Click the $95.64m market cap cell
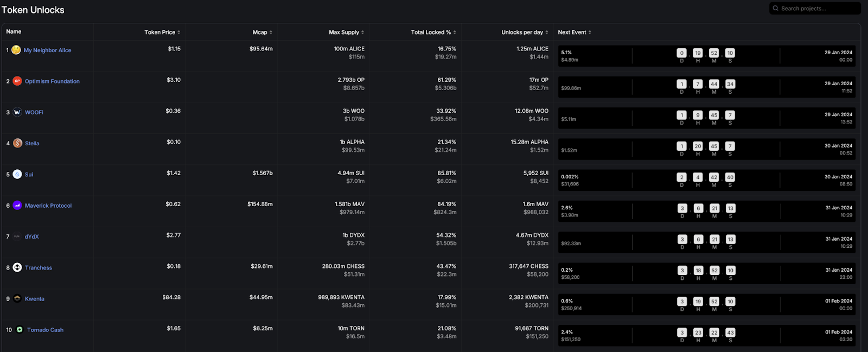 coord(261,49)
